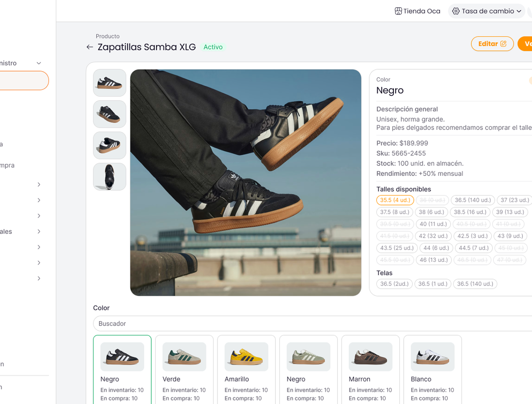The width and height of the screenshot is (532, 404).
Task: Open the Tasa de cambio dropdown
Action: coord(519,11)
